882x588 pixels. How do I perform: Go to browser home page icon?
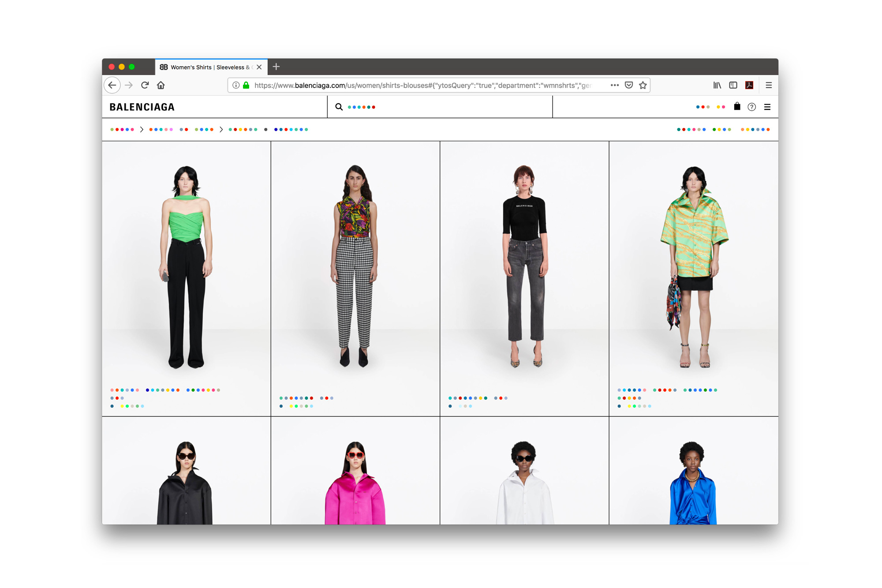(161, 85)
